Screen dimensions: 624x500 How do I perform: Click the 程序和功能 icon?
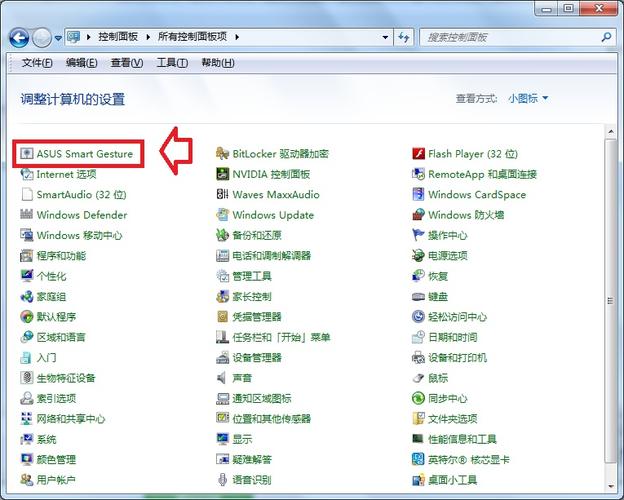pyautogui.click(x=27, y=255)
